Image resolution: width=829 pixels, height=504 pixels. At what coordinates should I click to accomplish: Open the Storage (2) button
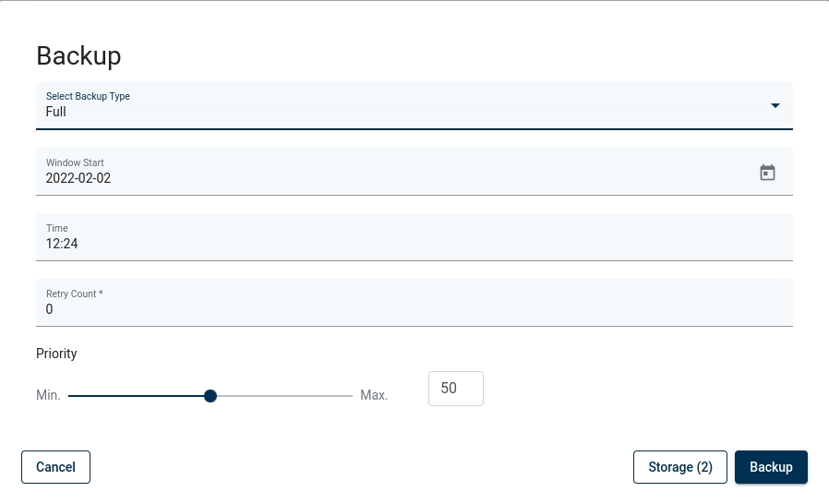click(680, 467)
